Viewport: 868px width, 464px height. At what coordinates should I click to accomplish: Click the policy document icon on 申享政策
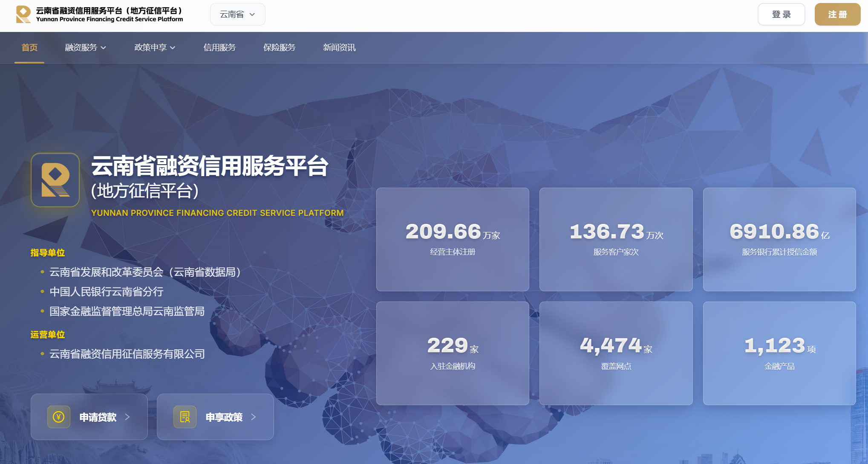[185, 417]
